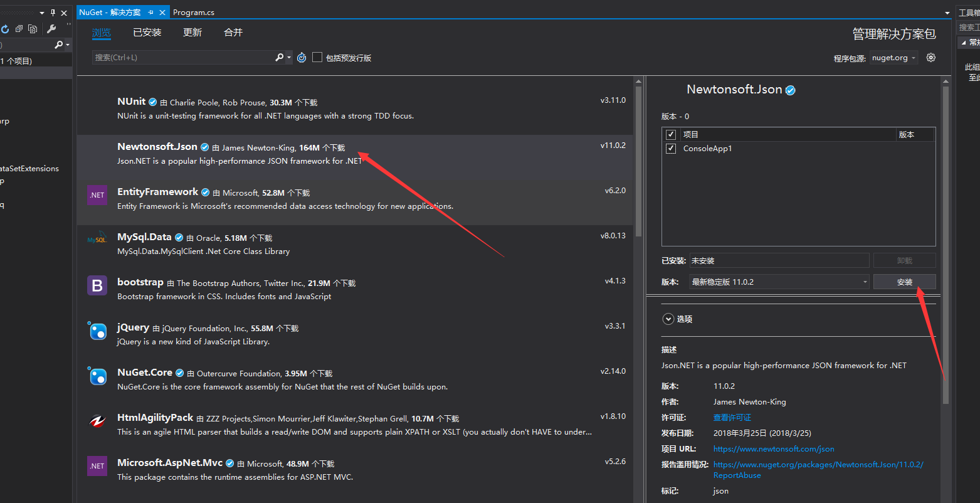The width and height of the screenshot is (980, 503).
Task: Refresh the NuGet package list
Action: pyautogui.click(x=302, y=57)
